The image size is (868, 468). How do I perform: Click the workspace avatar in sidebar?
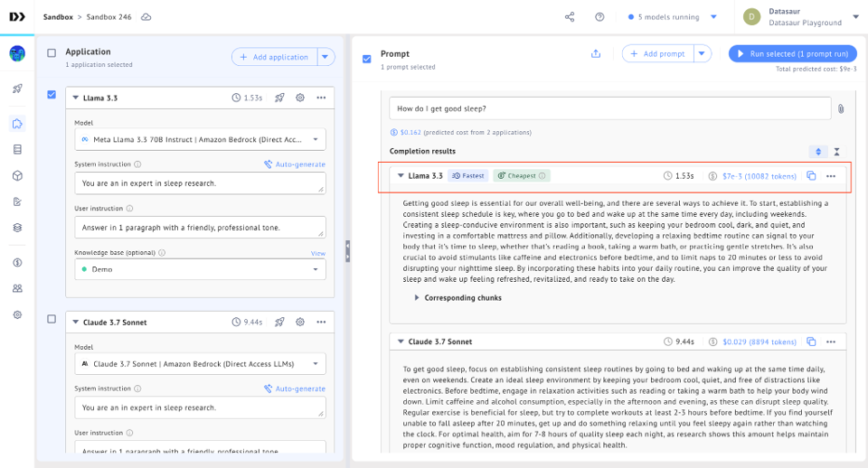pyautogui.click(x=17, y=53)
